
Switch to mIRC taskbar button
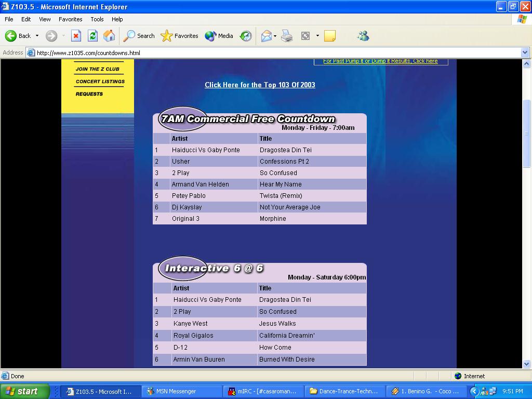point(263,391)
